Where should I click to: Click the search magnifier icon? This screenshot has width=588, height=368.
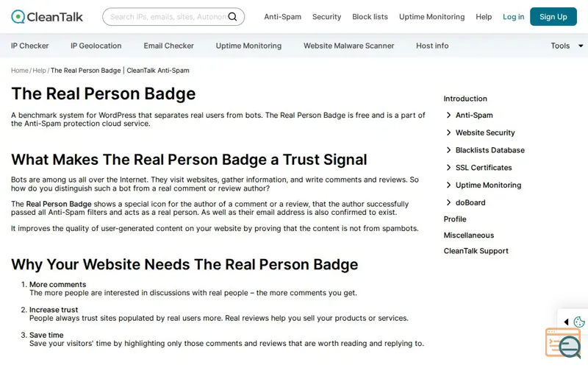pyautogui.click(x=232, y=16)
